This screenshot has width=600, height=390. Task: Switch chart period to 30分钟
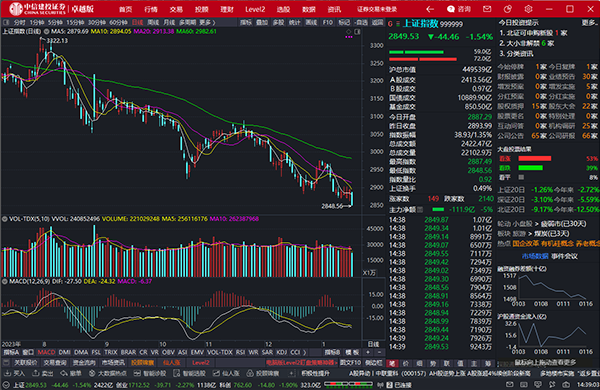(97, 23)
